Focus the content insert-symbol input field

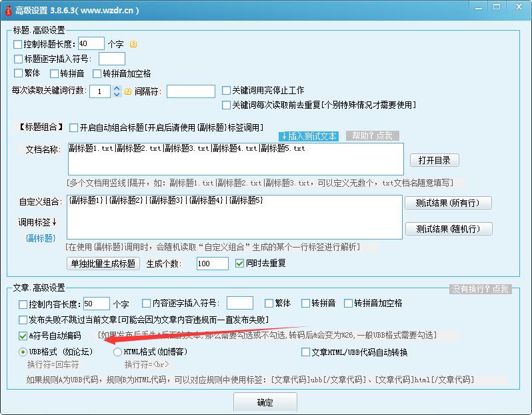(240, 303)
